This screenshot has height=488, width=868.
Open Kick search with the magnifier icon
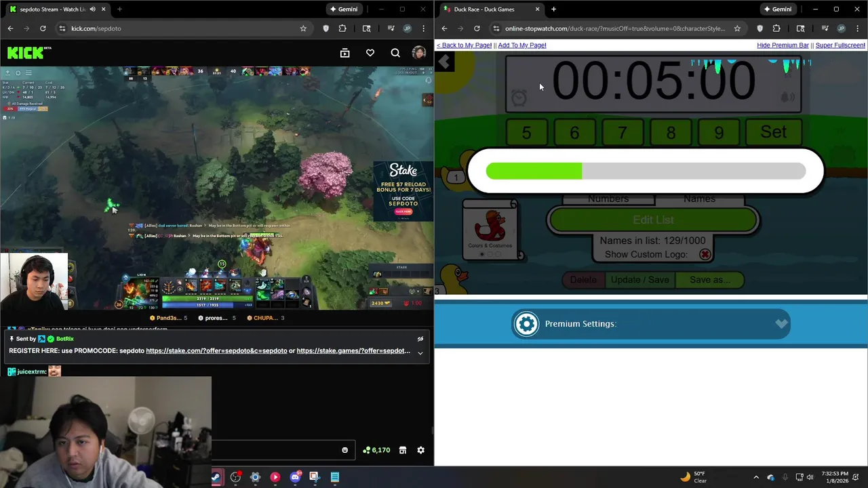(395, 53)
